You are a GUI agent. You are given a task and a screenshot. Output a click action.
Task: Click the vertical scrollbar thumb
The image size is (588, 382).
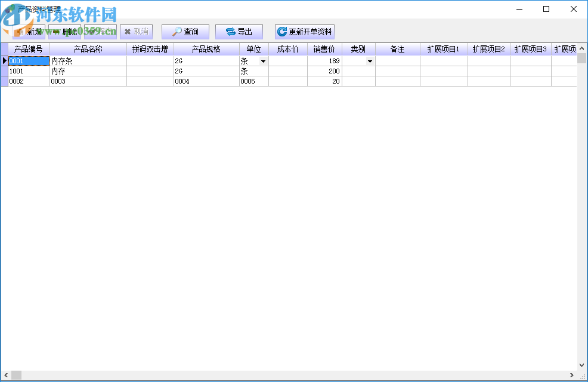(x=581, y=58)
